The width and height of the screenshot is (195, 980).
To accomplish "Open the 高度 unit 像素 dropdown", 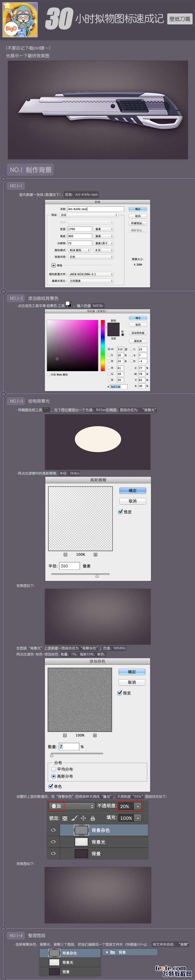I will pyautogui.click(x=104, y=236).
